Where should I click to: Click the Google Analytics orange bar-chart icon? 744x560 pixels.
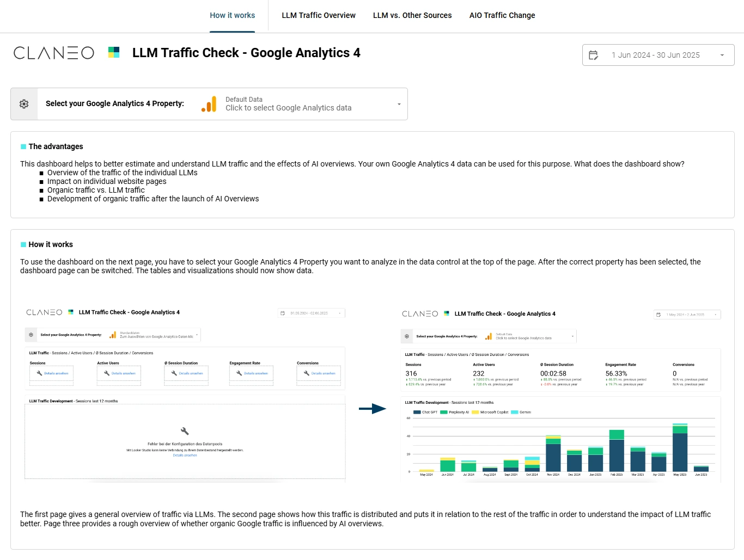[x=209, y=104]
